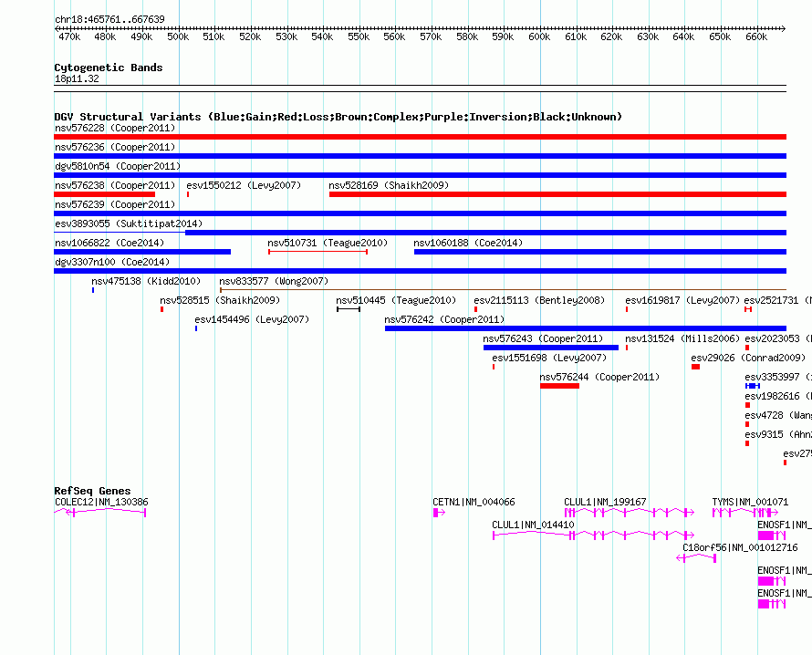Click the 600k mark on the ruler
812x655 pixels.
coord(539,36)
